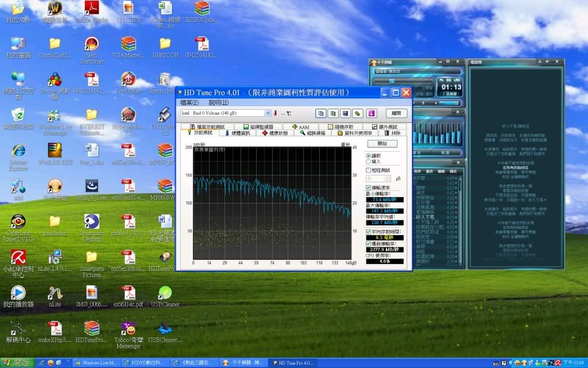Click the short stroke gB stepper arrows

click(x=388, y=179)
